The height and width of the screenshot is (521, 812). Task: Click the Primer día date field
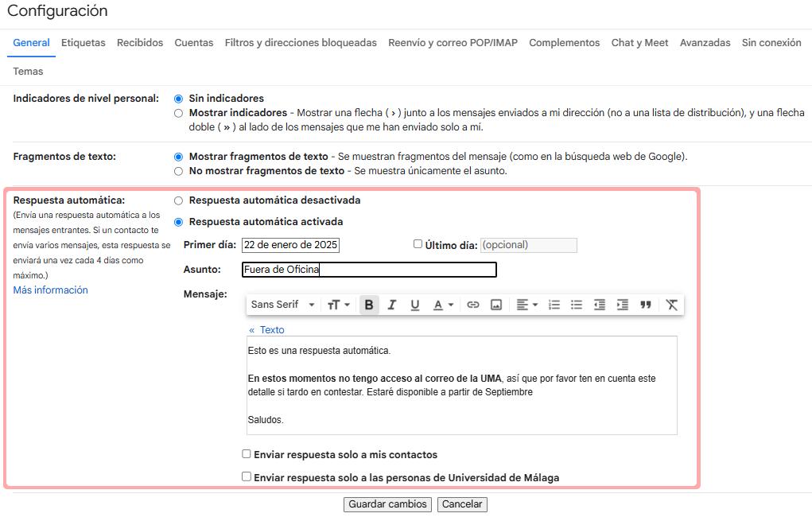click(x=290, y=245)
